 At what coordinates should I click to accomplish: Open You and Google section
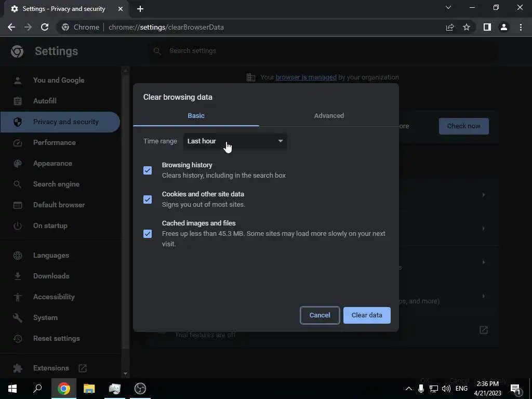[x=60, y=81]
